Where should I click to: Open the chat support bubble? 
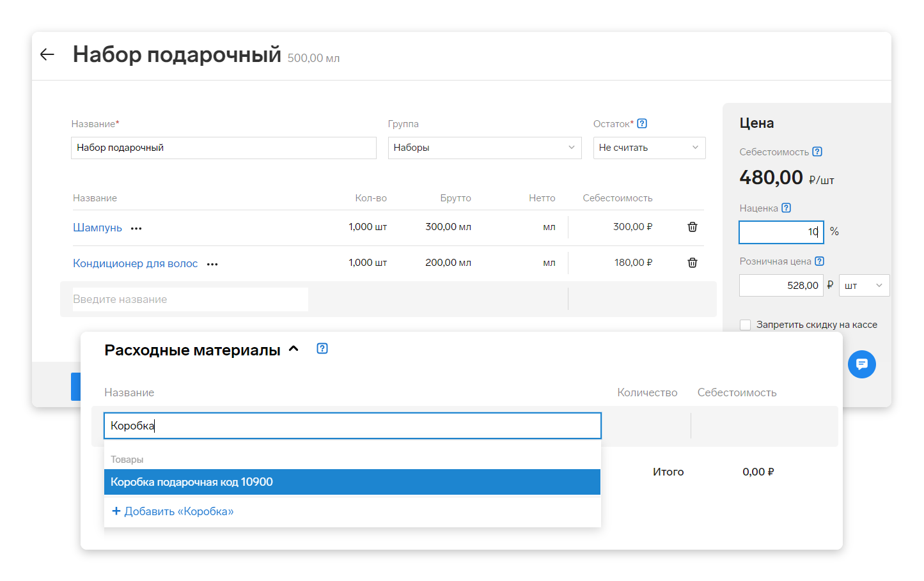coord(861,364)
